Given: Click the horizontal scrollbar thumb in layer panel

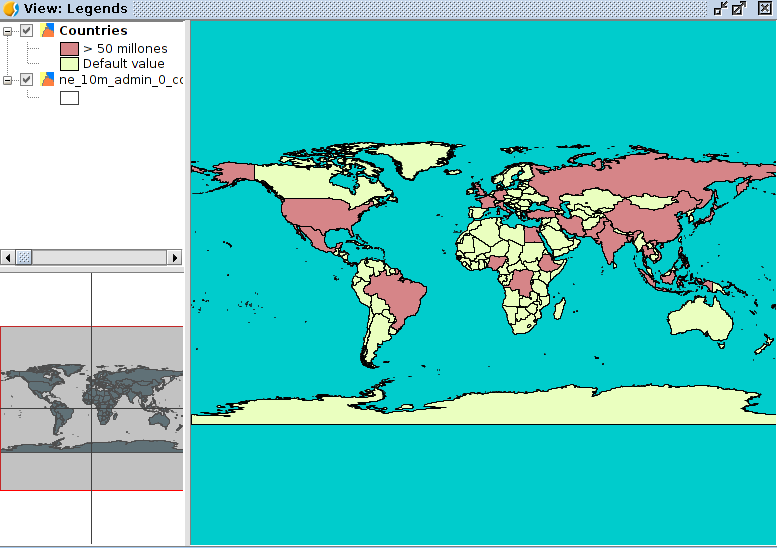Looking at the screenshot, I should [x=25, y=257].
